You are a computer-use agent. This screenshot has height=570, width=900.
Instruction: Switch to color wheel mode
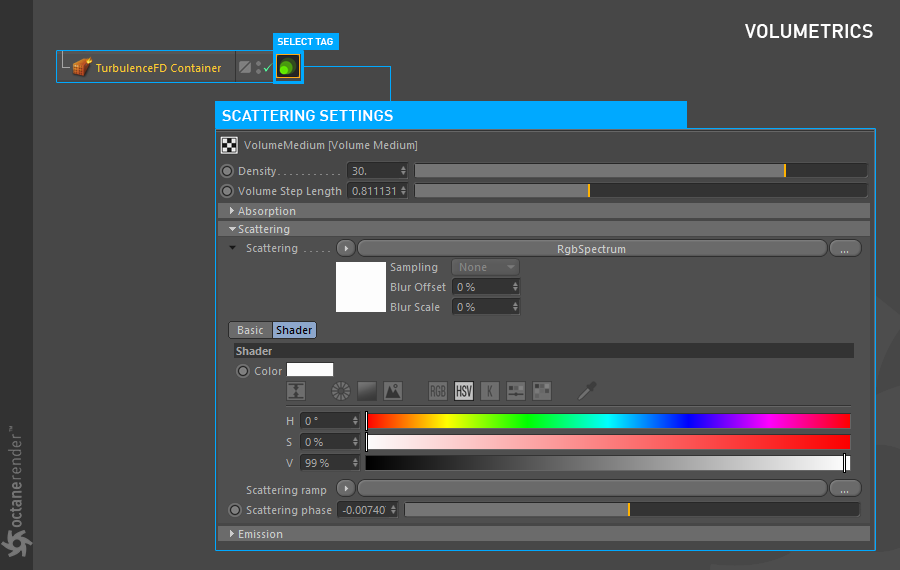click(341, 391)
